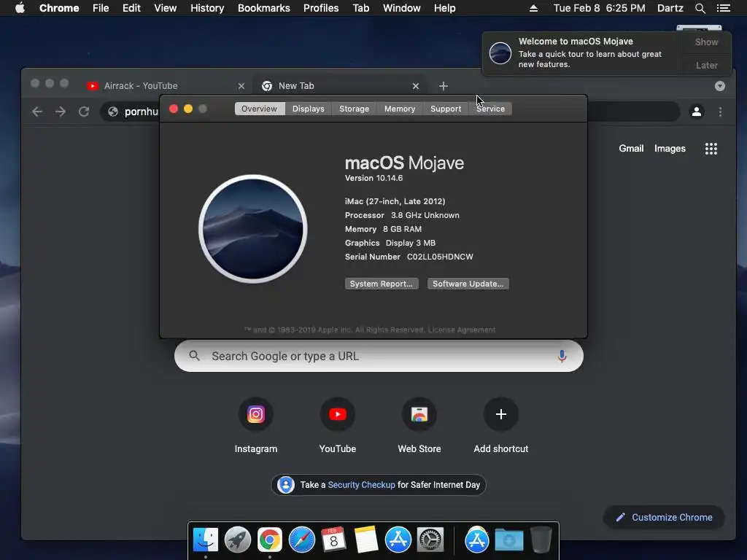
Task: Switch to the Service tab
Action: pos(490,109)
